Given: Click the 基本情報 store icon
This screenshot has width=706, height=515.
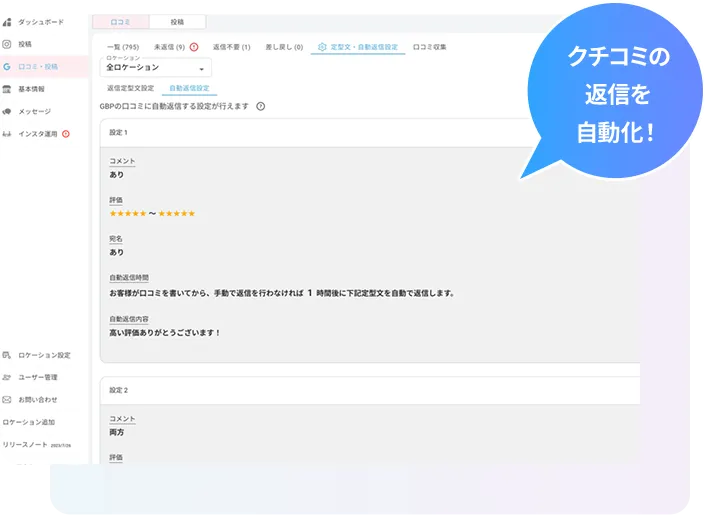Looking at the screenshot, I should click(7, 89).
